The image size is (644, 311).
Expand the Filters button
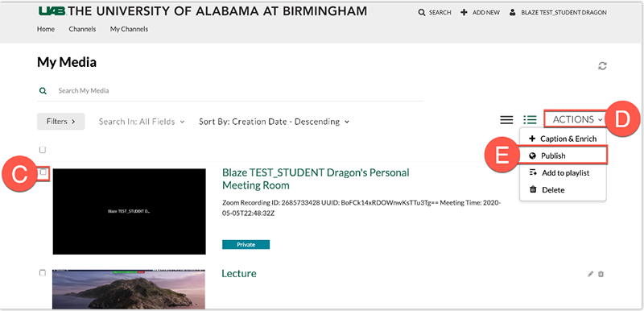(61, 122)
